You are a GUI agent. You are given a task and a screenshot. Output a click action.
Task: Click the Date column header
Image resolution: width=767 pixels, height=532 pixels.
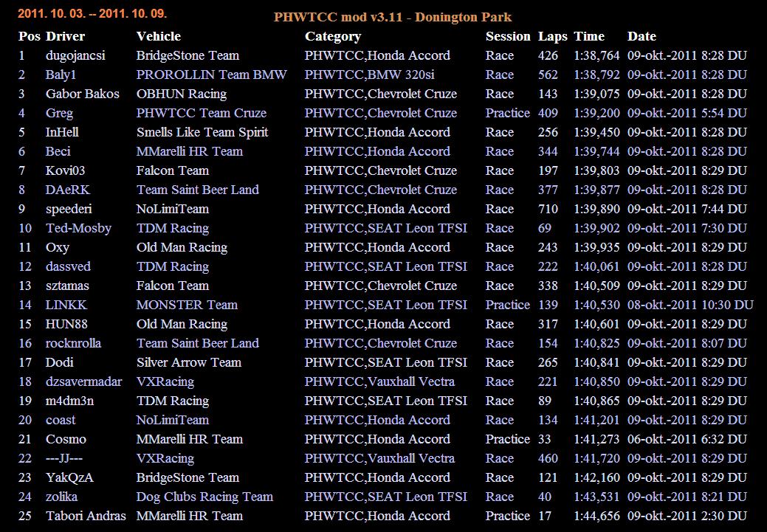tap(642, 36)
